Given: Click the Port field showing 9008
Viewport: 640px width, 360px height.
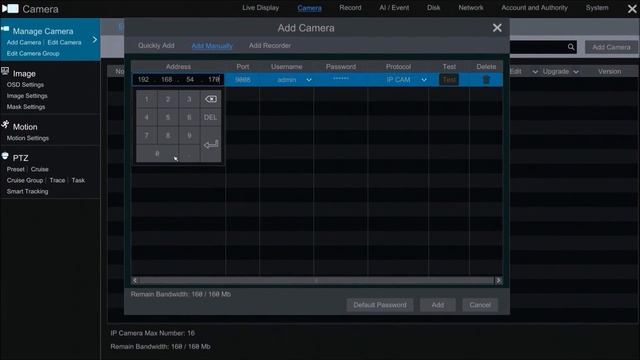Looking at the screenshot, I should [242, 80].
